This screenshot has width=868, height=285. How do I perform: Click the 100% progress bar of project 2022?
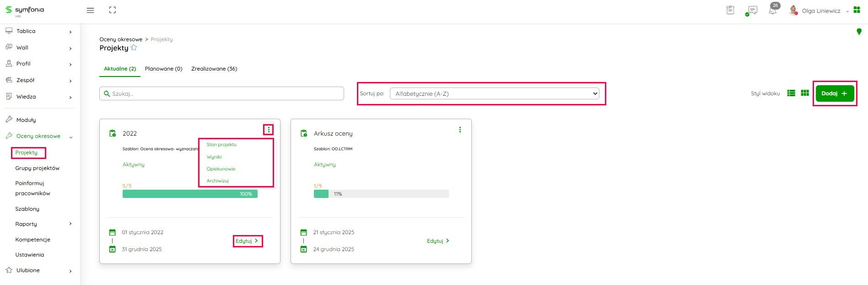pyautogui.click(x=190, y=194)
